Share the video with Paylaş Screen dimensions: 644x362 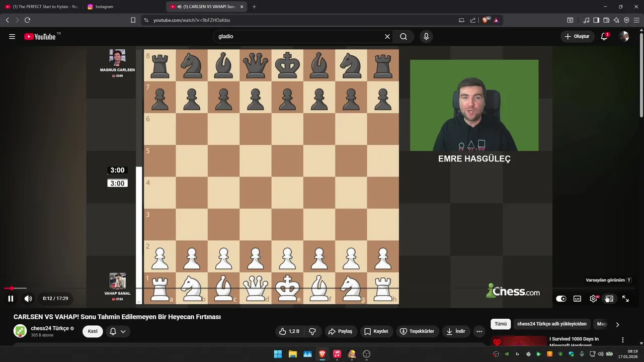click(340, 331)
